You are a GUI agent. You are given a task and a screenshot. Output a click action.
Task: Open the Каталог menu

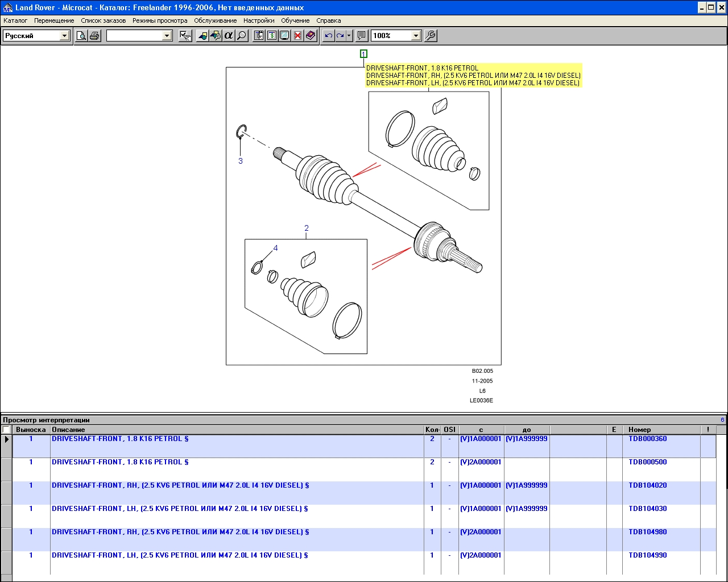[15, 20]
